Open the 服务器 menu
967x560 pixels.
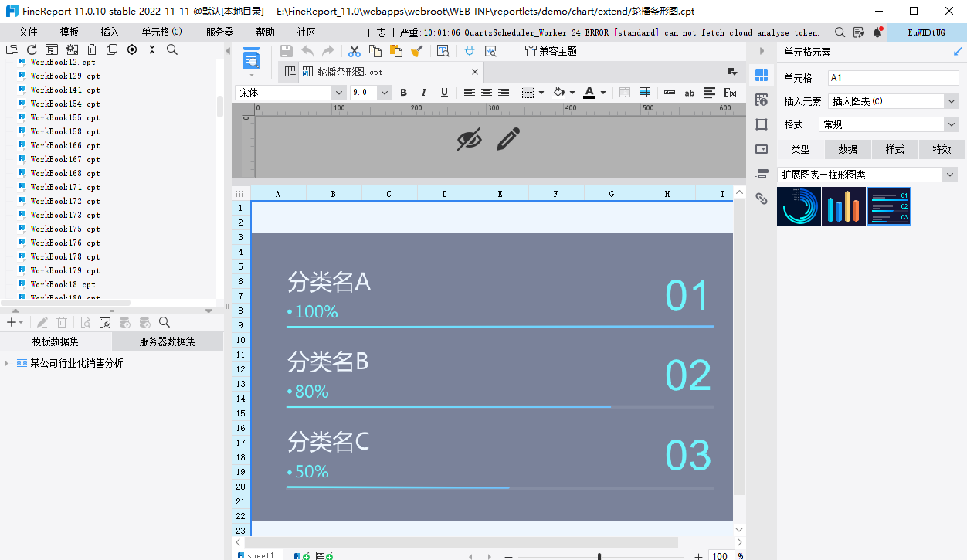pos(219,32)
